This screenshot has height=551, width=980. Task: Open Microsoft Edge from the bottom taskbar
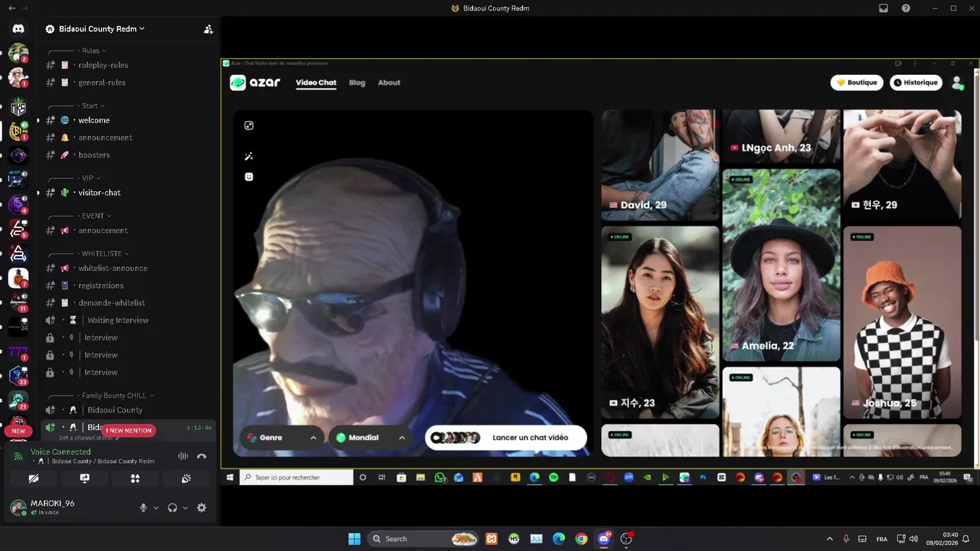click(x=559, y=539)
